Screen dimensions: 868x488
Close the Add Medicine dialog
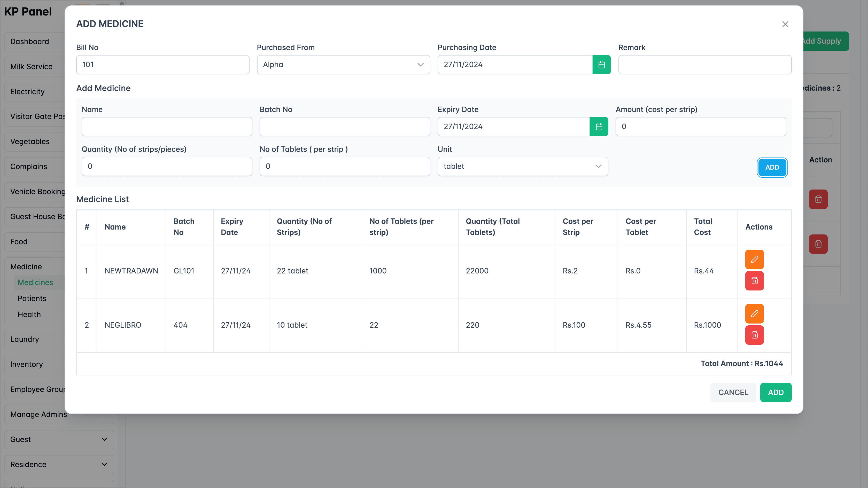(785, 24)
